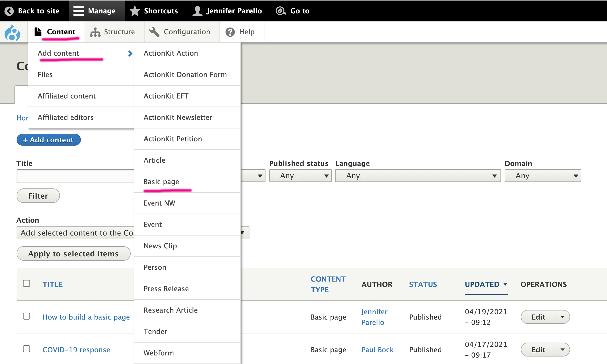Choose ActionKit Newsletter content type

(187, 117)
